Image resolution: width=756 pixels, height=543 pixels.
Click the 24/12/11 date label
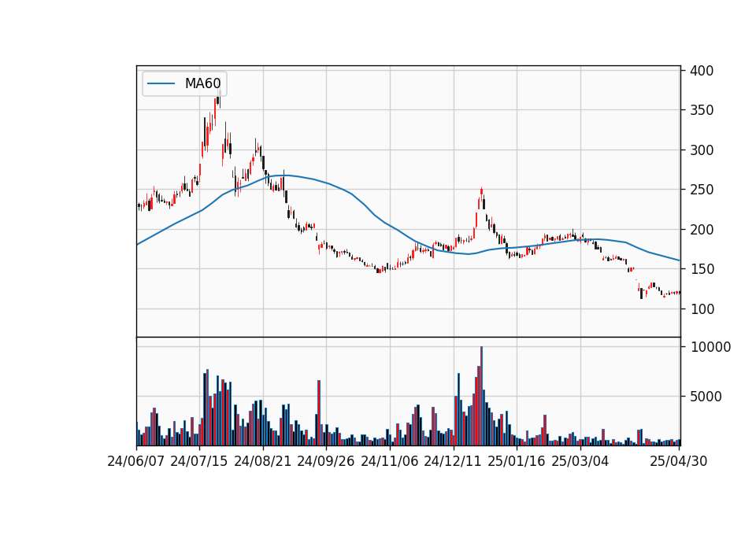click(453, 462)
